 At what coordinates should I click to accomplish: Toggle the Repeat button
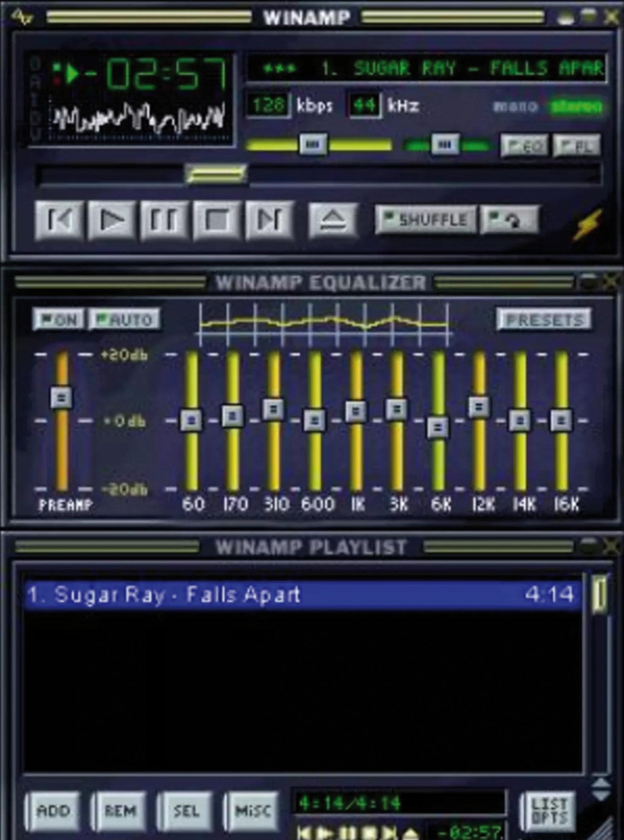point(509,220)
